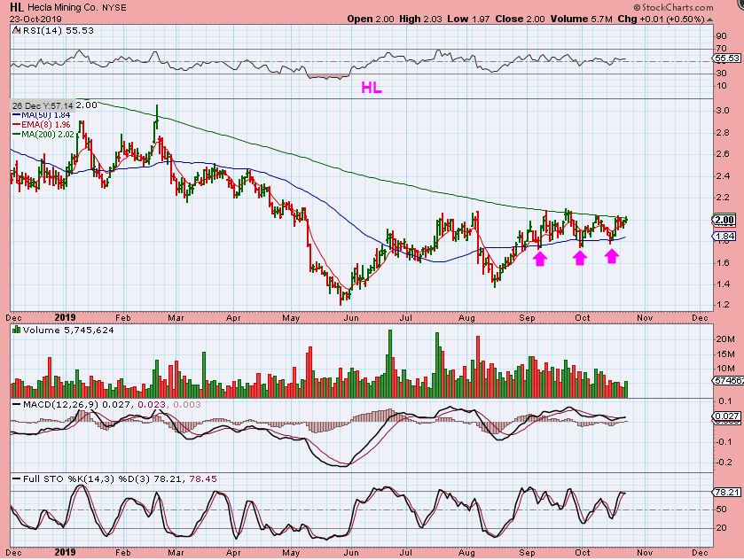The width and height of the screenshot is (744, 560).
Task: Click the 3.0 price axis label
Action: point(723,111)
